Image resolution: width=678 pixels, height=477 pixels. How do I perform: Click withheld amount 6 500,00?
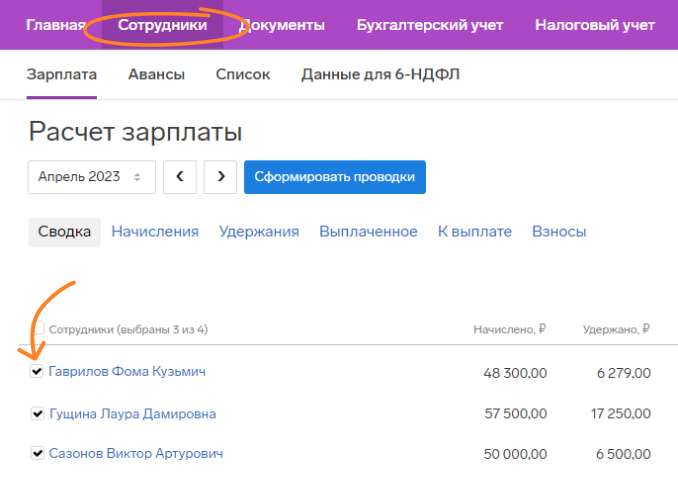(623, 454)
